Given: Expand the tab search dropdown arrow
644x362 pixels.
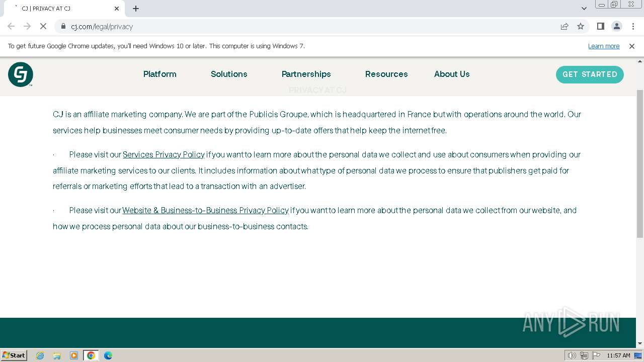Looking at the screenshot, I should 584,9.
